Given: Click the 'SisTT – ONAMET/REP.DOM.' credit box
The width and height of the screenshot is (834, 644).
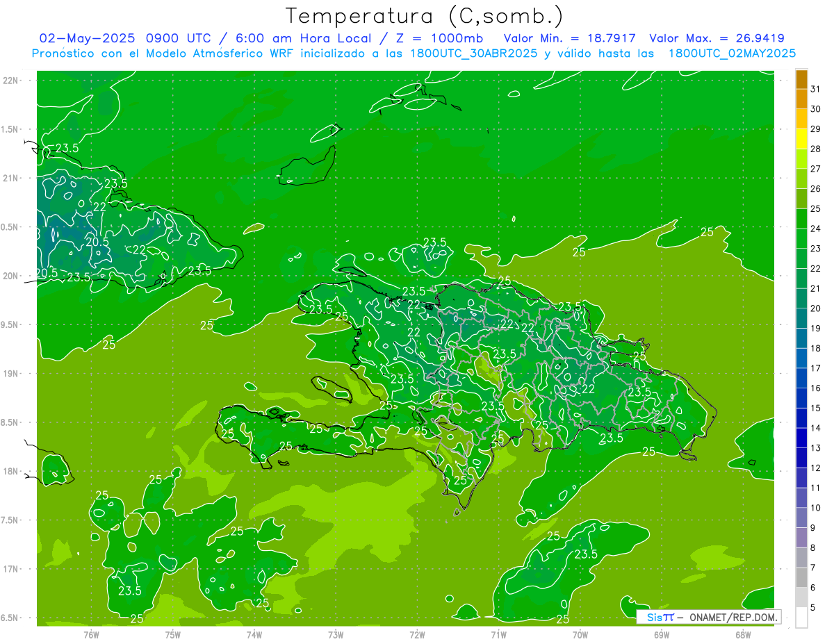Looking at the screenshot, I should pos(708,617).
